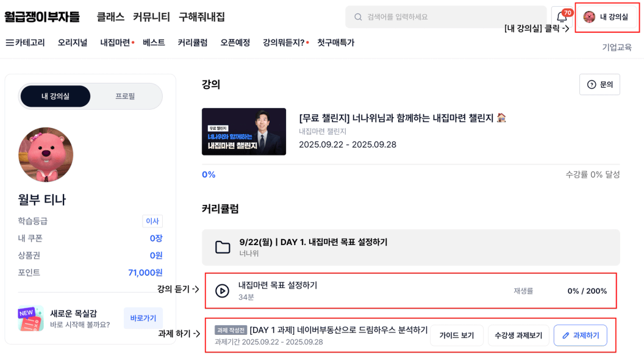Open the 내집마련 챌린지 course thumbnail

coord(244,131)
